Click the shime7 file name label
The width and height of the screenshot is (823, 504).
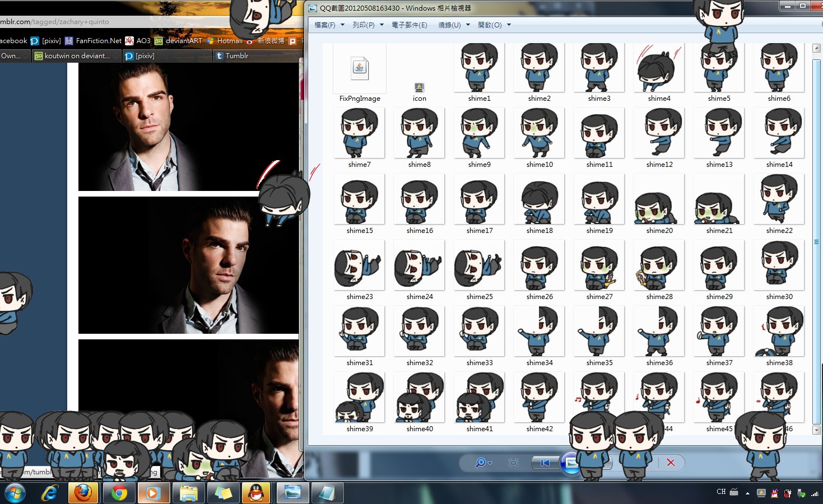(x=359, y=165)
